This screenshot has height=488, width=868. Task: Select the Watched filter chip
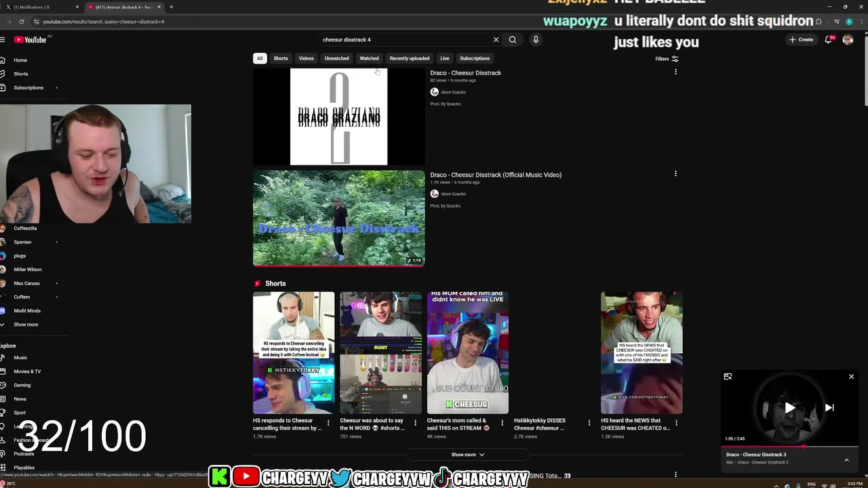point(369,58)
